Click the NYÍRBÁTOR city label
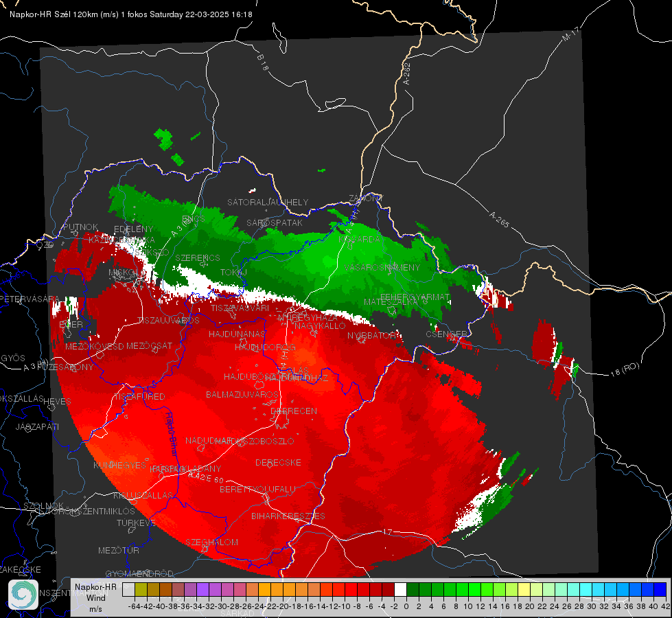The width and height of the screenshot is (672, 618). pyautogui.click(x=371, y=335)
